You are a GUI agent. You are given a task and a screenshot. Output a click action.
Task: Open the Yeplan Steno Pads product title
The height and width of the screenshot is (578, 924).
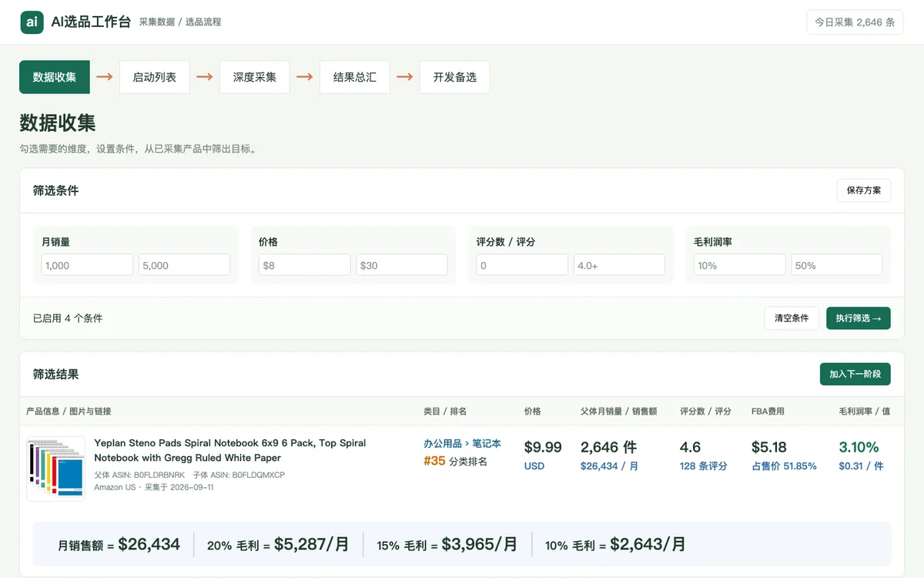(x=230, y=450)
